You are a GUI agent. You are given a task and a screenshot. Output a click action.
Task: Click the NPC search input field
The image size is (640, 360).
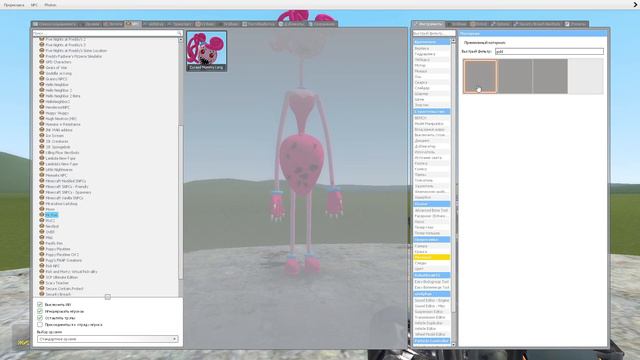(107, 33)
